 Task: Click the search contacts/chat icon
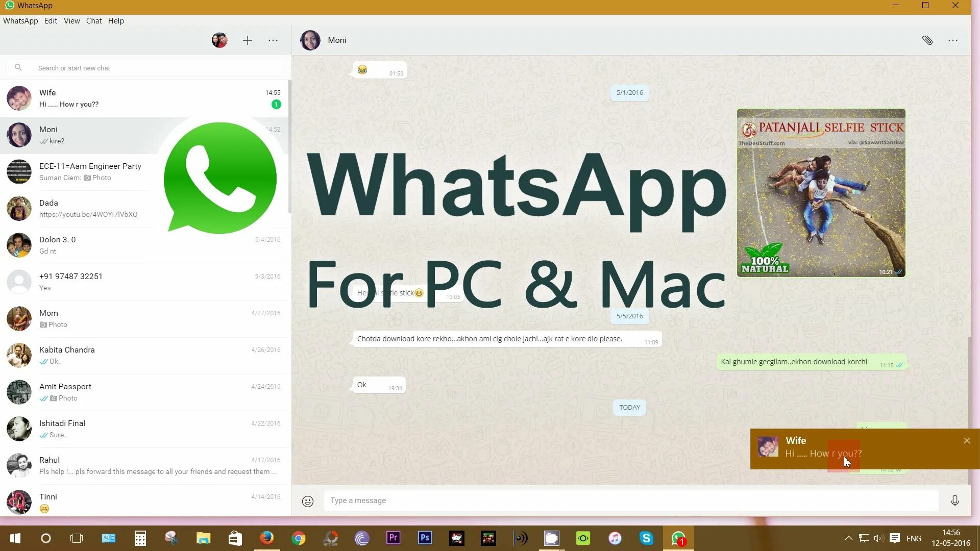(19, 68)
